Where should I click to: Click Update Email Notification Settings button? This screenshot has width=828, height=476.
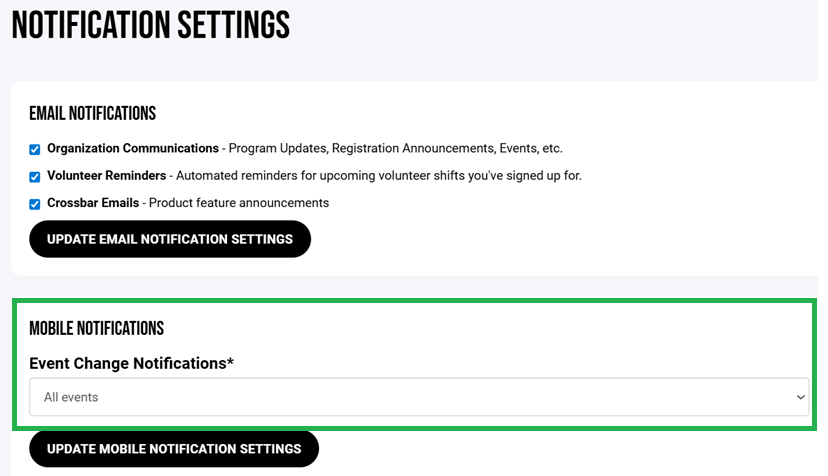pyautogui.click(x=170, y=239)
